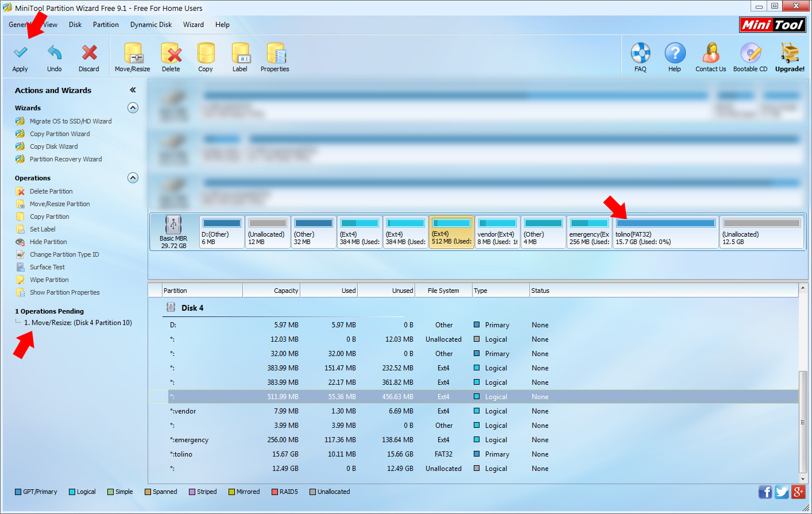Open the Wizard menu
Image resolution: width=812 pixels, height=514 pixels.
point(194,25)
